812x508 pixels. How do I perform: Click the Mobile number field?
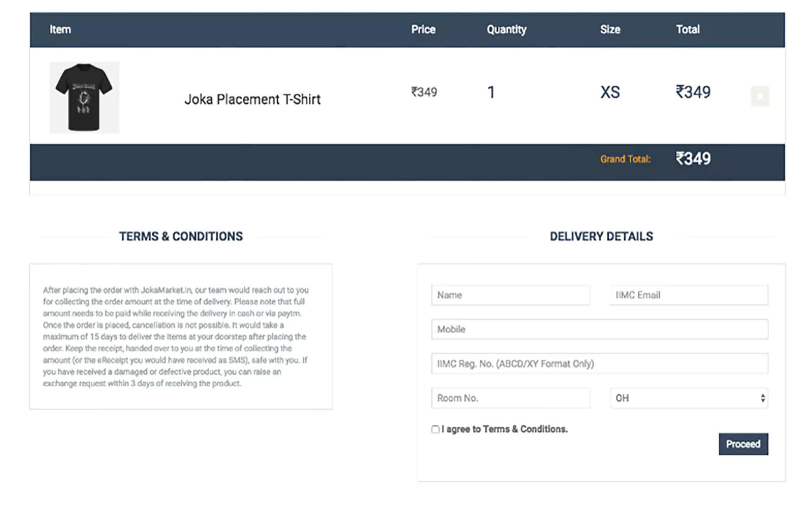tap(599, 329)
